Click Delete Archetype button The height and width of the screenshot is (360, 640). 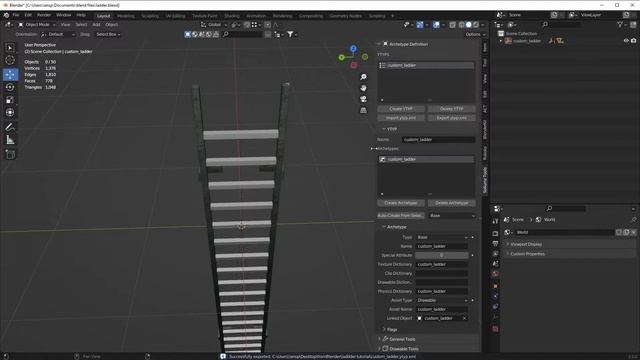(x=451, y=203)
